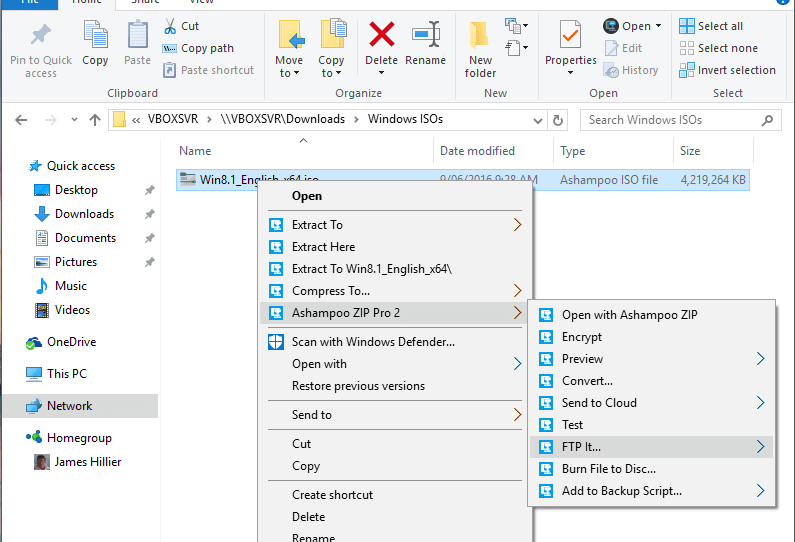Choose Extract Here in context menu
795x542 pixels.
pyautogui.click(x=395, y=247)
